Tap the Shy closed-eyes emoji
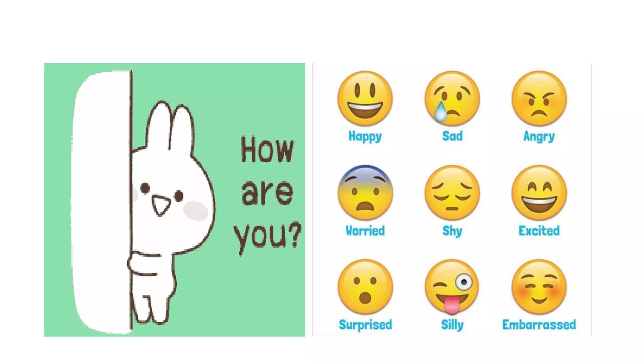This screenshot has width=644, height=362. point(452,192)
